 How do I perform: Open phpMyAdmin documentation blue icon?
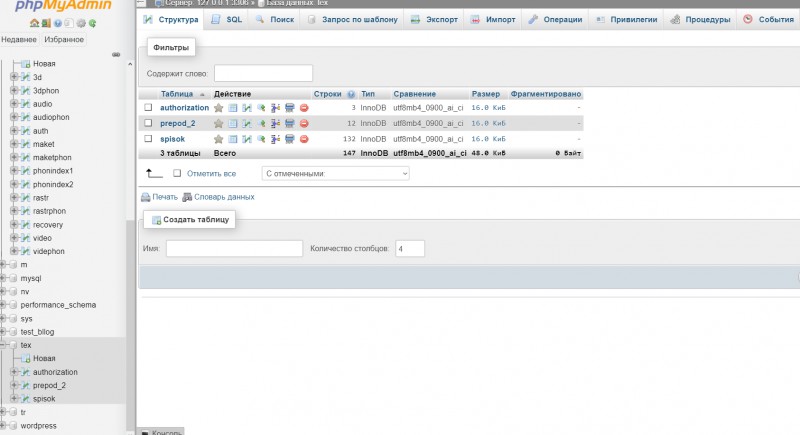coord(58,23)
